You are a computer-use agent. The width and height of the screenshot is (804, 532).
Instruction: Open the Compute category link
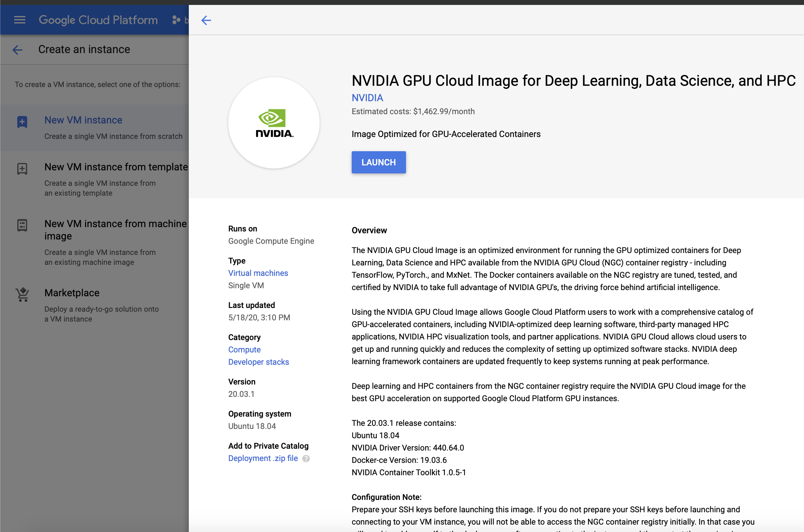click(x=244, y=349)
